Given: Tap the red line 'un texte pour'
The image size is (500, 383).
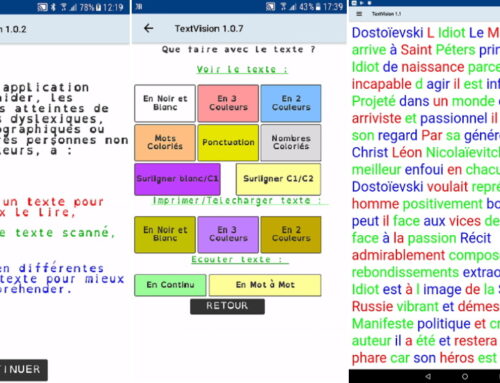Looking at the screenshot, I should (53, 202).
